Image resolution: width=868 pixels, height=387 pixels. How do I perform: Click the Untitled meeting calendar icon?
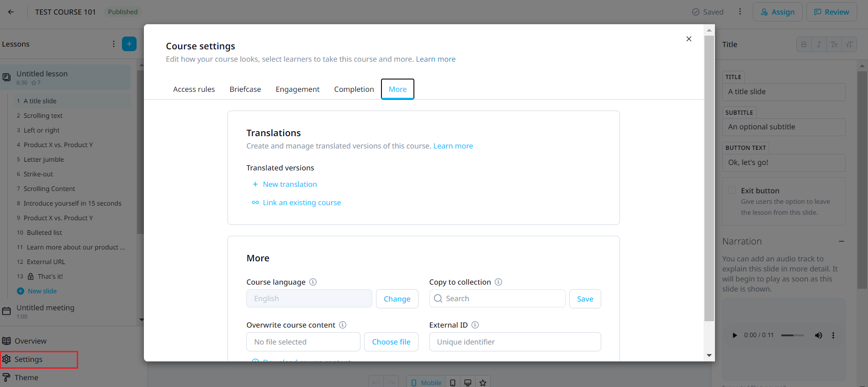(x=6, y=311)
